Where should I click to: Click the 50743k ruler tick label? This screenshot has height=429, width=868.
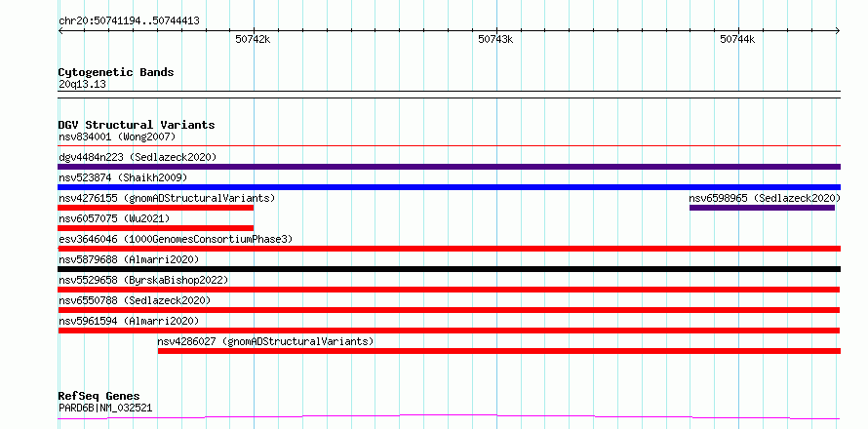click(x=495, y=39)
